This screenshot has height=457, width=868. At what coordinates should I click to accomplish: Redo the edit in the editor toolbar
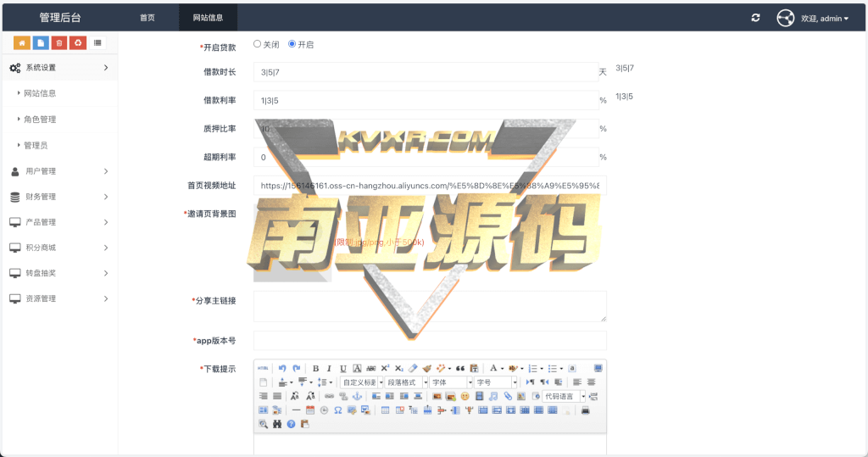(296, 368)
